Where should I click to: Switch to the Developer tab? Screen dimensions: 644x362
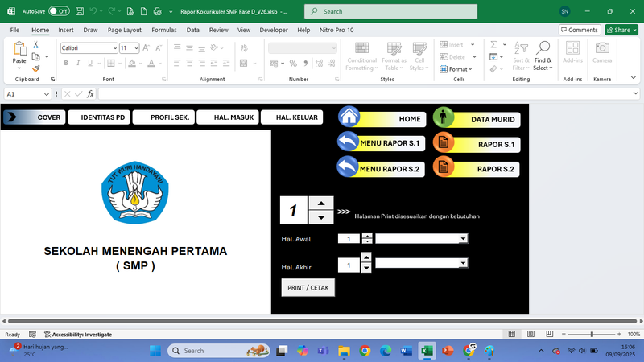tap(274, 30)
